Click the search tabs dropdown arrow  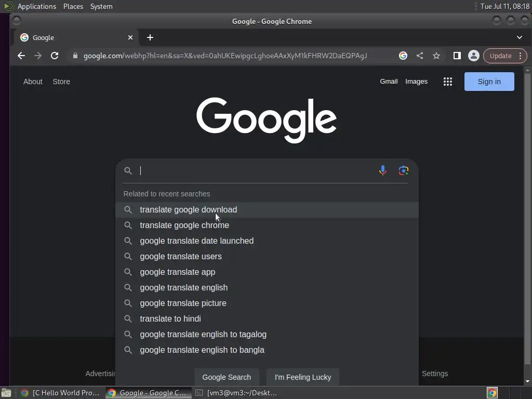coord(519,37)
